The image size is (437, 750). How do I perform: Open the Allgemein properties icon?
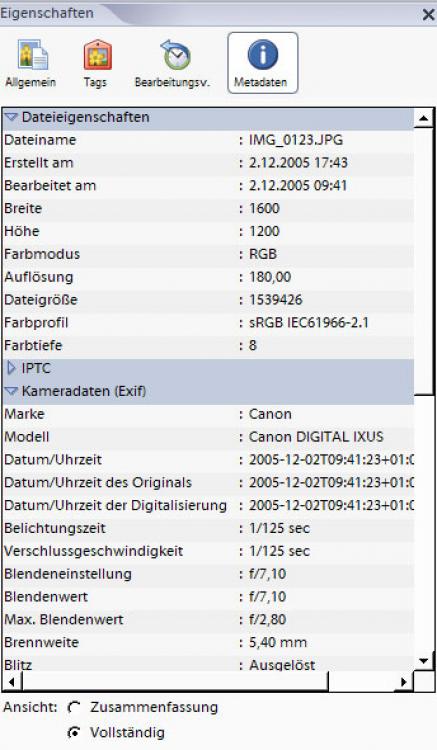click(x=31, y=64)
